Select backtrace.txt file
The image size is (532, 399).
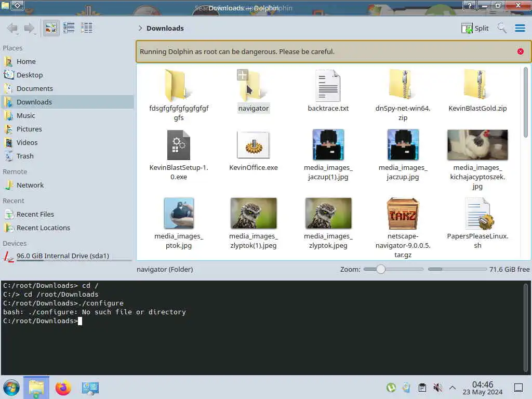pyautogui.click(x=328, y=90)
